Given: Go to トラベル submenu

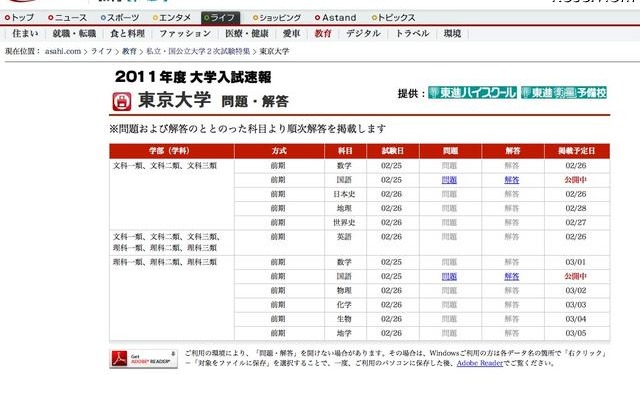Looking at the screenshot, I should click(x=412, y=33).
